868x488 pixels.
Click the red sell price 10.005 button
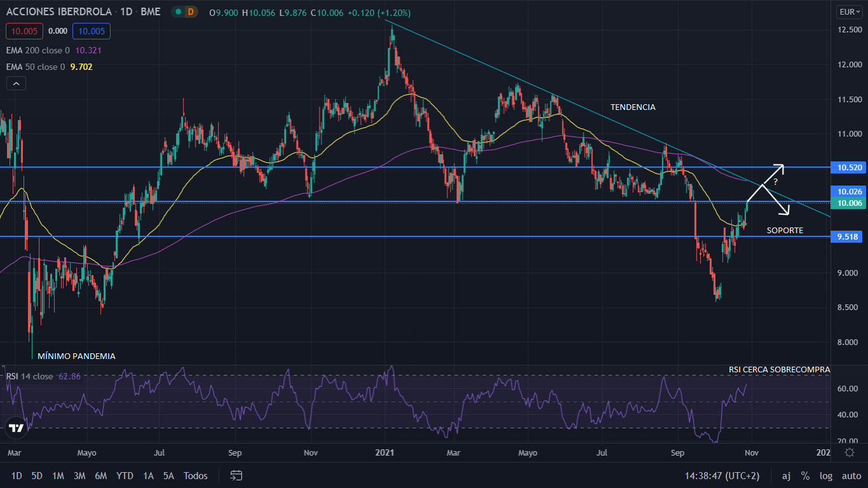(25, 30)
